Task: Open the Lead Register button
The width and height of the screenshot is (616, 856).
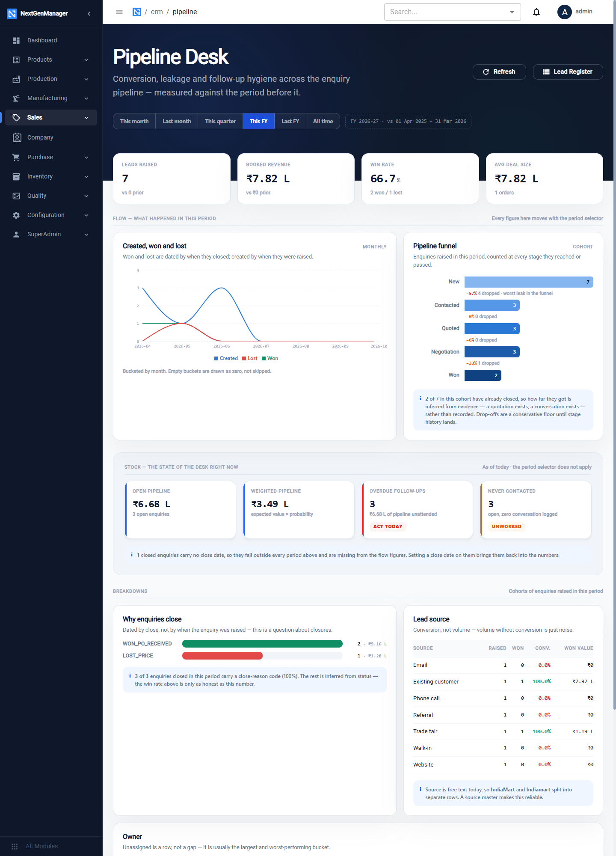Action: [568, 72]
